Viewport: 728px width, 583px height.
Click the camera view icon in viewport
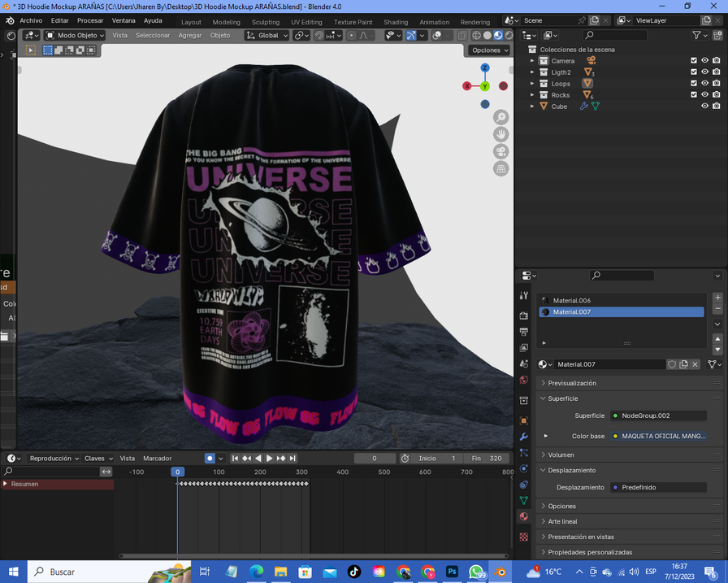[500, 151]
